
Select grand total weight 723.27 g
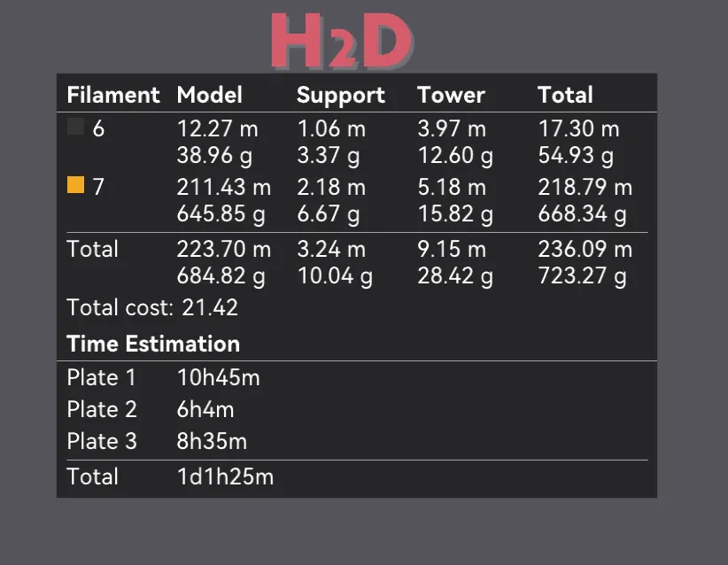click(x=582, y=276)
